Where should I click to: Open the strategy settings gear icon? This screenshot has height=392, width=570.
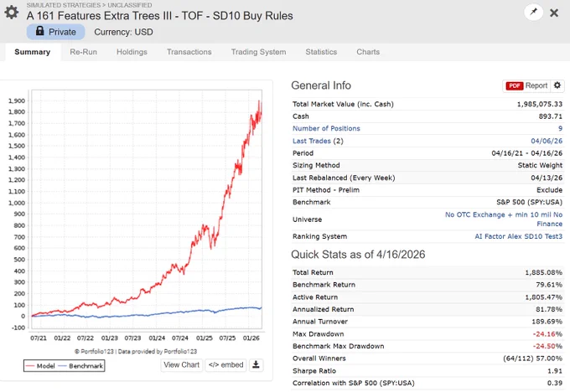(11, 13)
